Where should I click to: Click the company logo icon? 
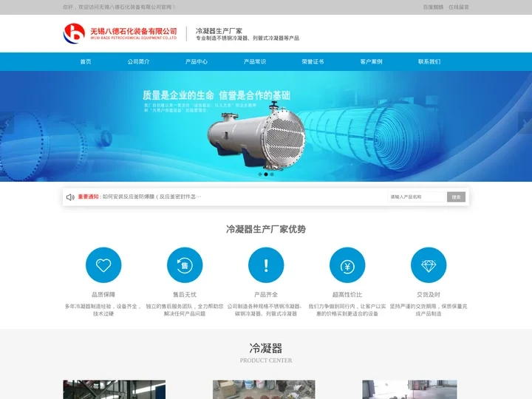[x=74, y=33]
